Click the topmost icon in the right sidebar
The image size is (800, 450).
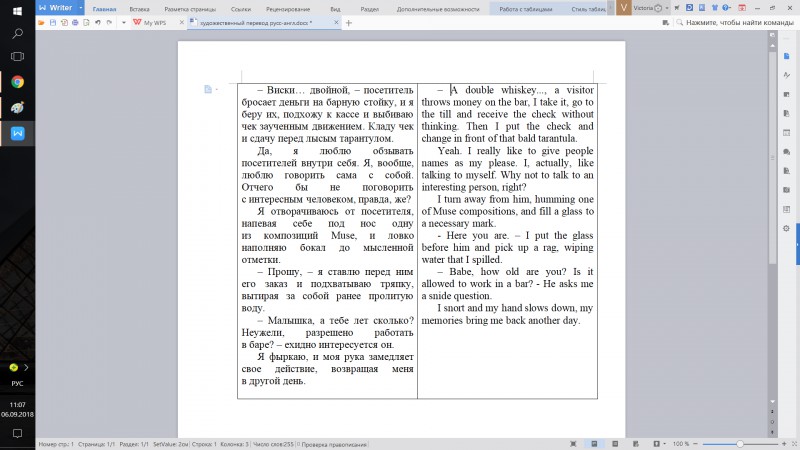786,56
